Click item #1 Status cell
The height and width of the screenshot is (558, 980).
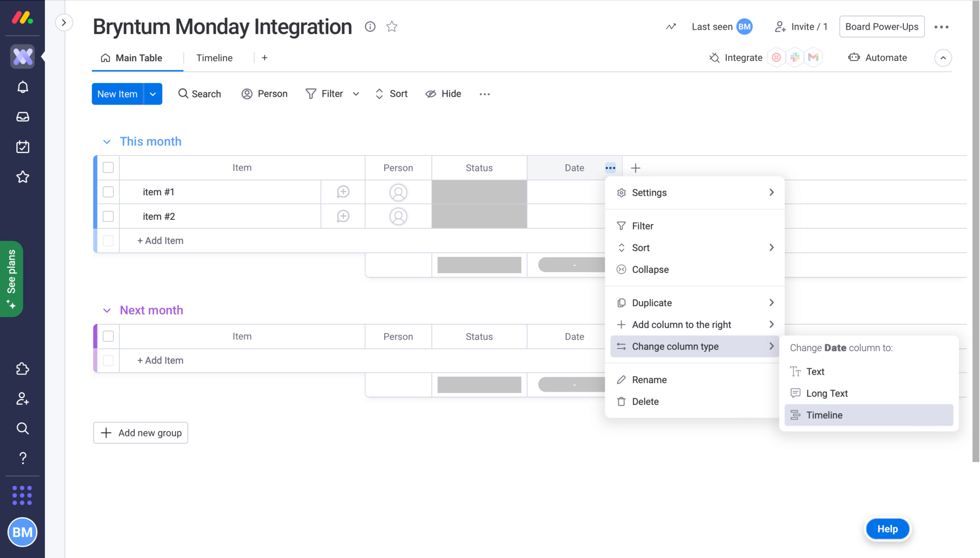click(479, 192)
